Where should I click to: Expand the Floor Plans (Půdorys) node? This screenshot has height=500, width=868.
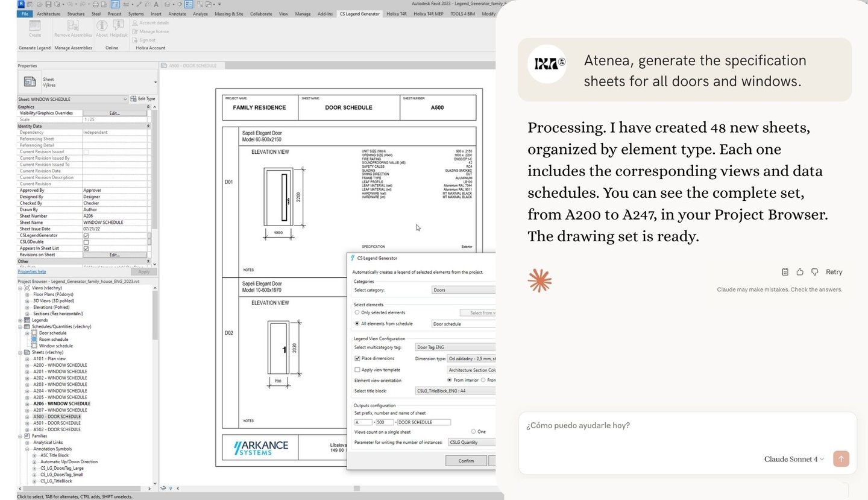pos(27,294)
